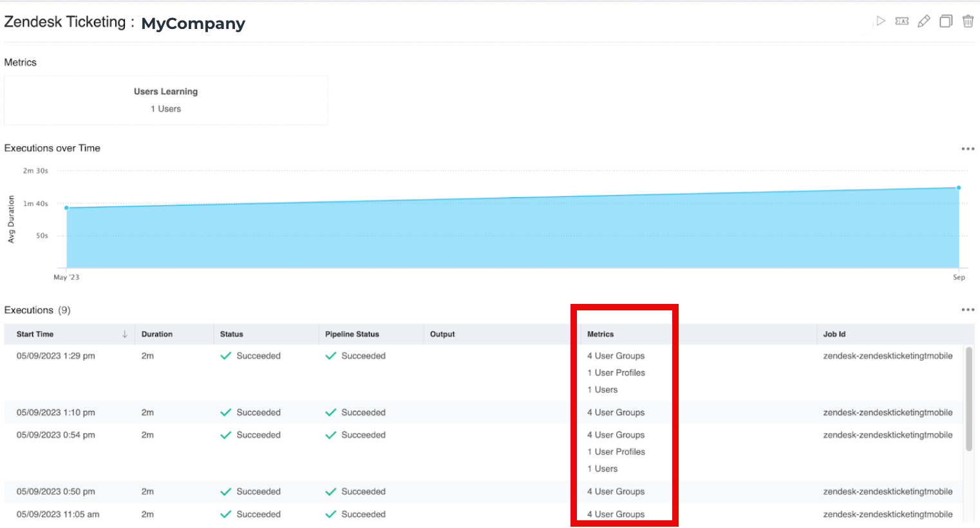Run the Zendesk Ticketing job with play icon

point(881,21)
